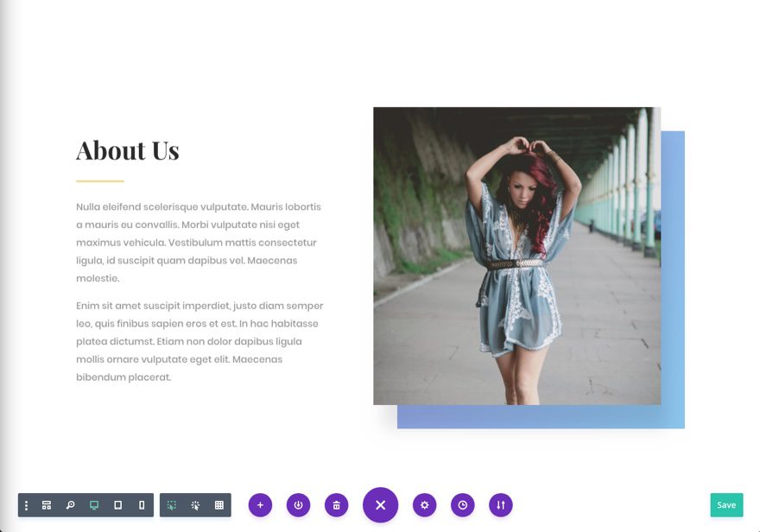Image resolution: width=760 pixels, height=532 pixels.
Task: Click the purple plus load-from-library button
Action: [x=260, y=505]
